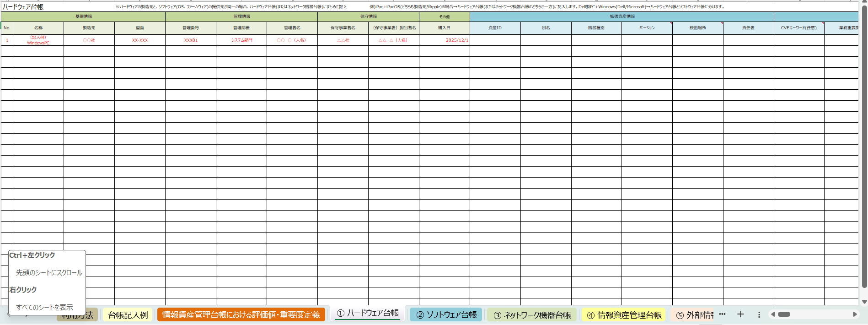Select the 機器種別 column header

click(x=596, y=28)
